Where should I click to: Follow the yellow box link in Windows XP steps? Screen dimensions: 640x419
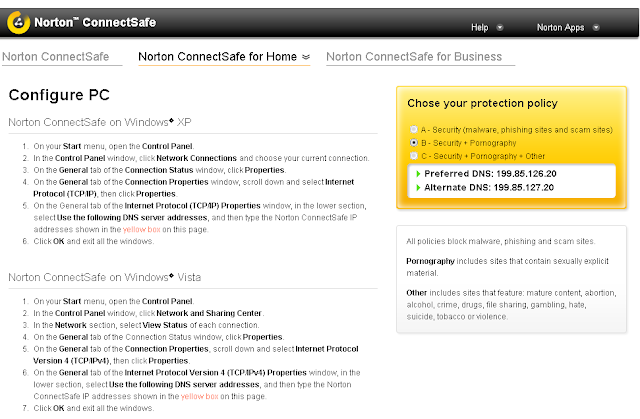point(142,229)
